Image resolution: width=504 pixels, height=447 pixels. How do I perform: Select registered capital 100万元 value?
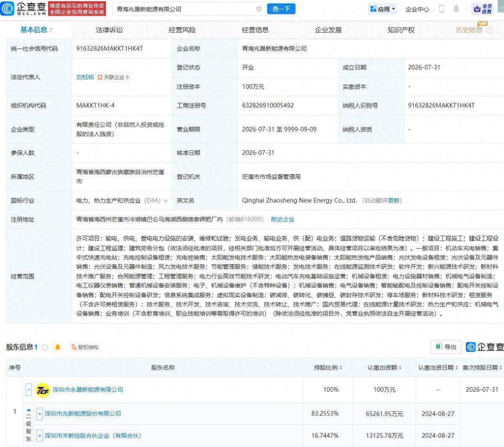click(253, 87)
